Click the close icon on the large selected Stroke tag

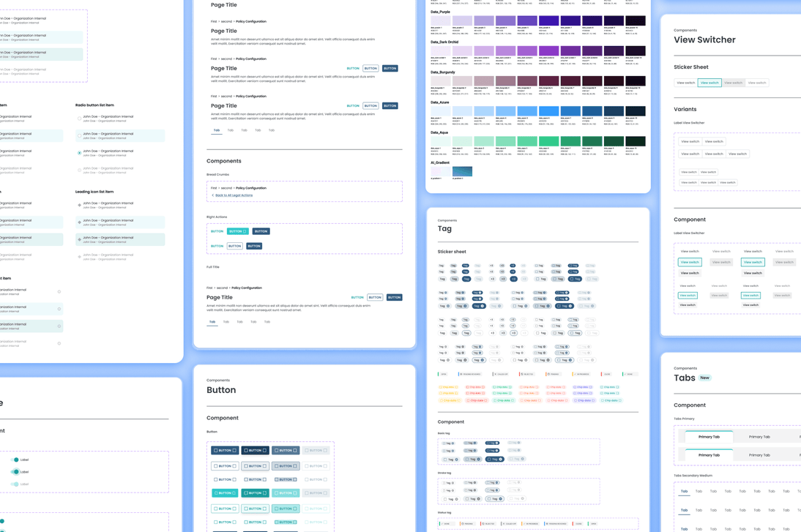(500, 499)
